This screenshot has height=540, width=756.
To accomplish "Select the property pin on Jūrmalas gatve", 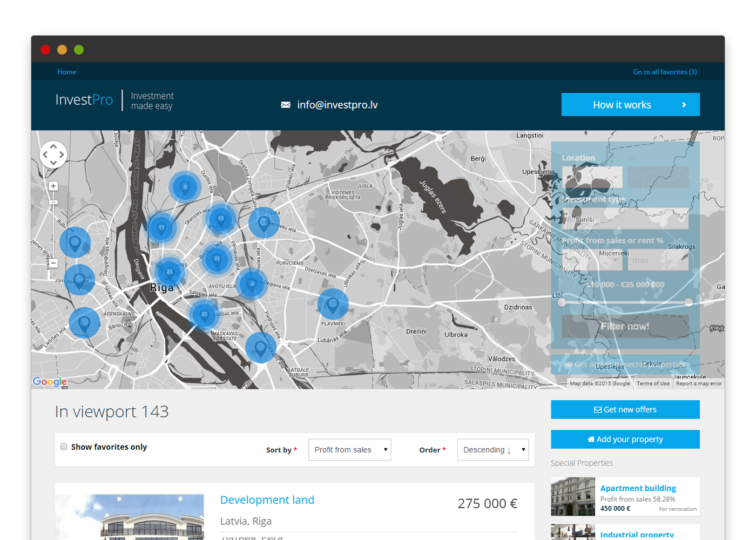I will coord(79,279).
